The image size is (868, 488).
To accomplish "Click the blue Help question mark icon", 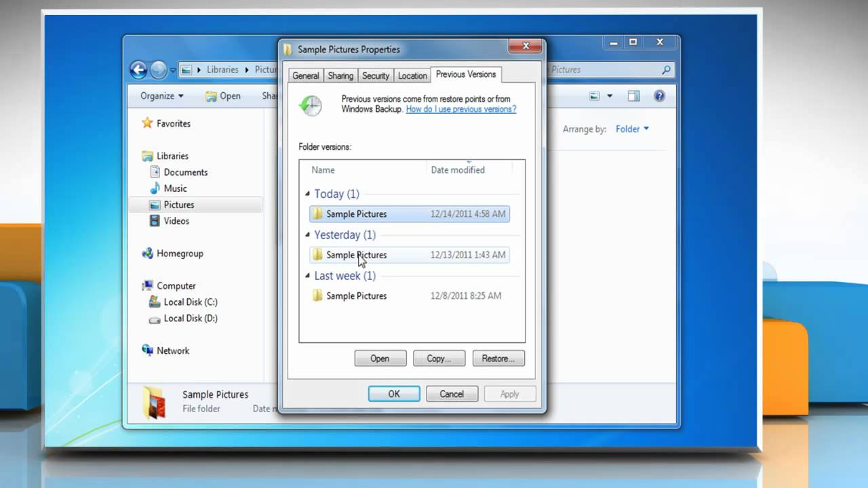I will coord(659,96).
